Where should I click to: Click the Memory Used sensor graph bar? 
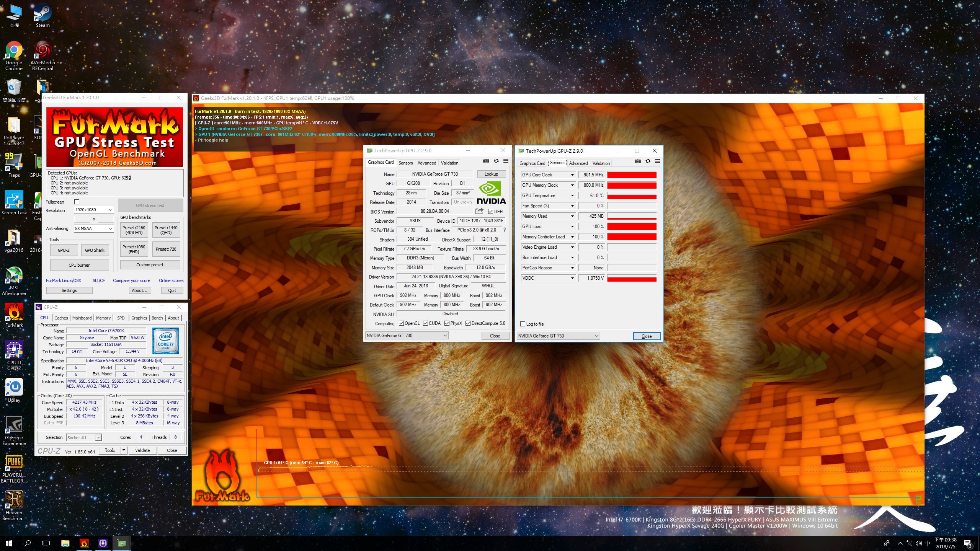(x=632, y=216)
